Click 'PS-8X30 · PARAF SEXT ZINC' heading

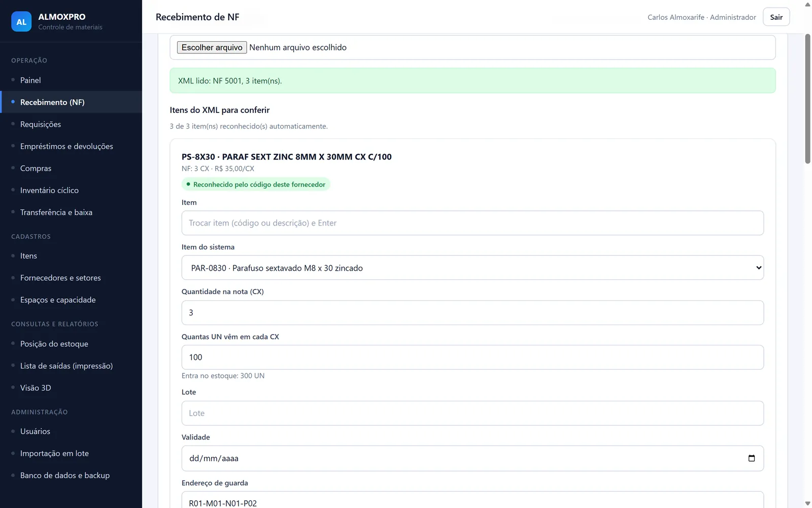coord(287,157)
